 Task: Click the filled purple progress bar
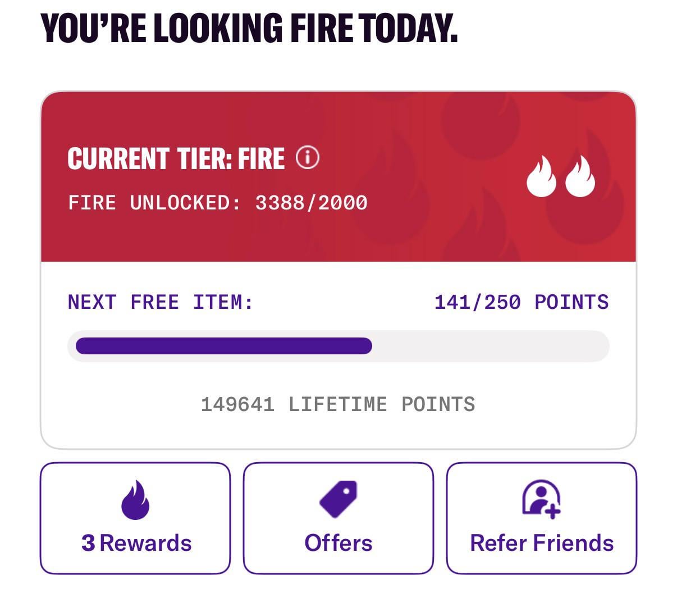point(223,346)
